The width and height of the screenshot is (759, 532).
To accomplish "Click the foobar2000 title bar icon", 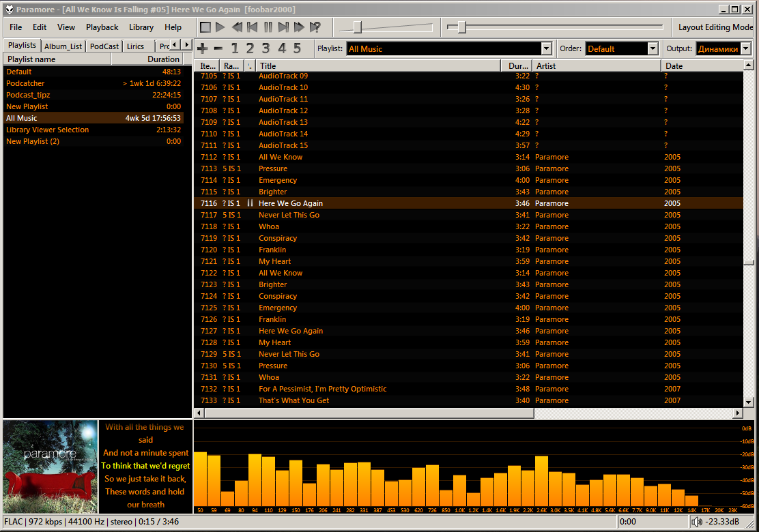I will tap(9, 9).
